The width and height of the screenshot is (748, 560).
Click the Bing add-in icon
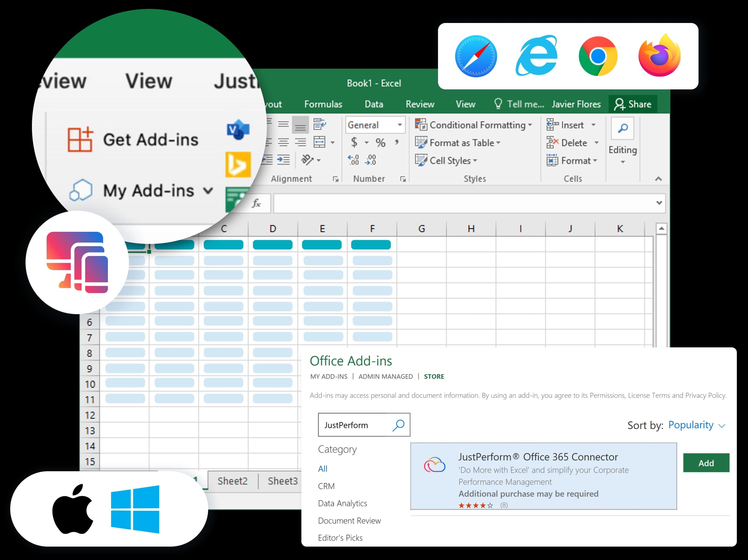[238, 165]
